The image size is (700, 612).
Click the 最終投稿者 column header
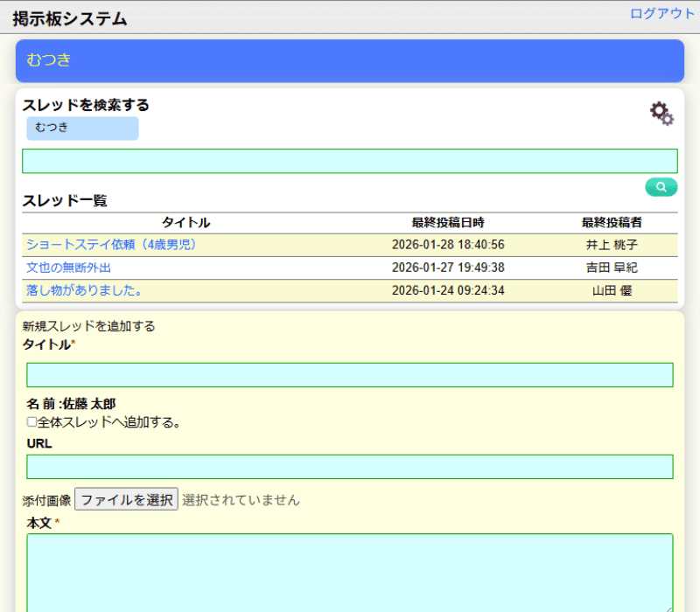tap(612, 223)
